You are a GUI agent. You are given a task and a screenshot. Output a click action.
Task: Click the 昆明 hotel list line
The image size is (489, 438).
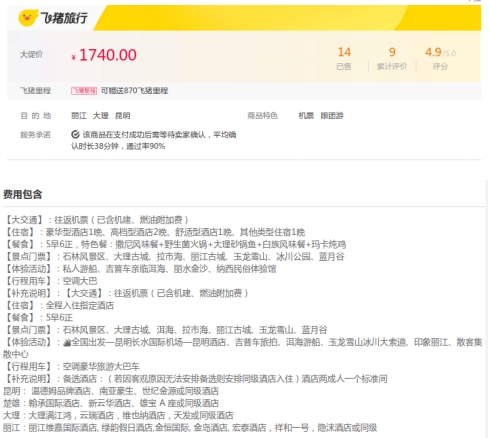[111, 391]
